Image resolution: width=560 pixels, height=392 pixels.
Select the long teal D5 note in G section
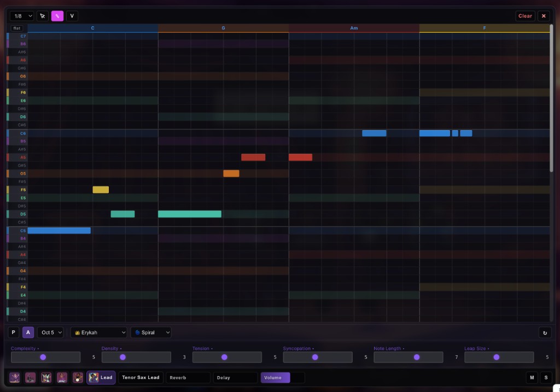(x=190, y=214)
